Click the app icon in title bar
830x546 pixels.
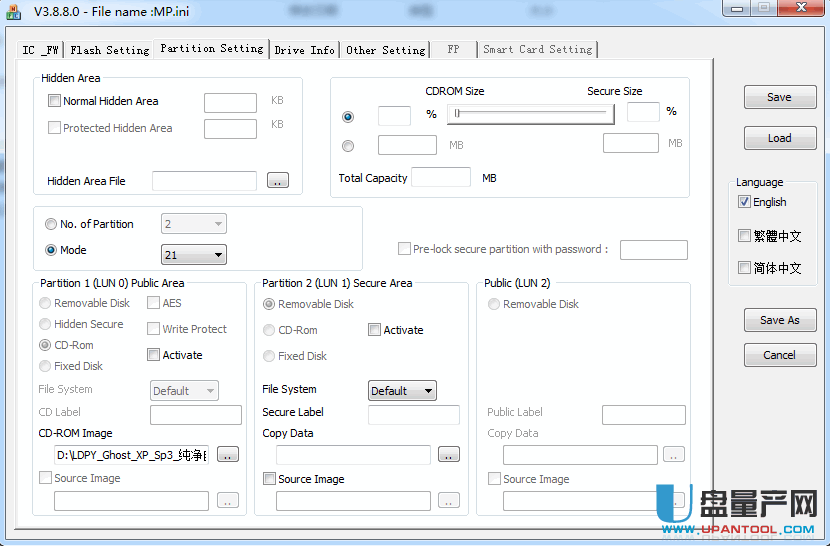click(13, 11)
